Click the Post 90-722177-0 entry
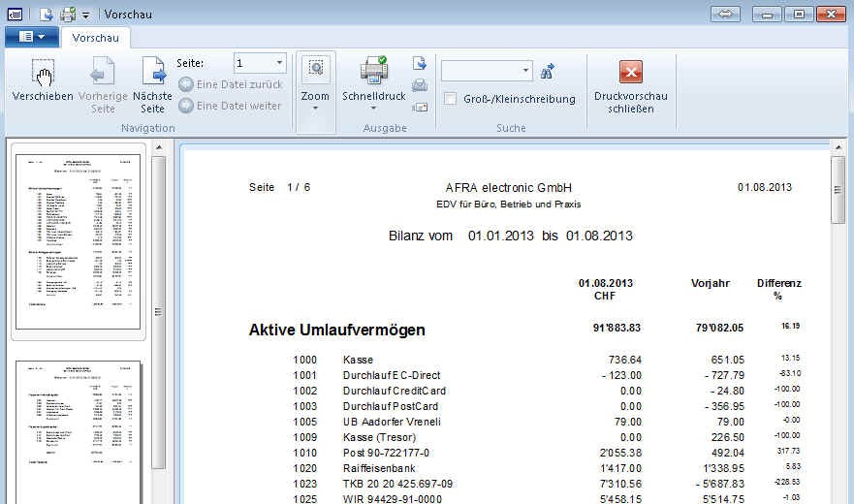 386,453
